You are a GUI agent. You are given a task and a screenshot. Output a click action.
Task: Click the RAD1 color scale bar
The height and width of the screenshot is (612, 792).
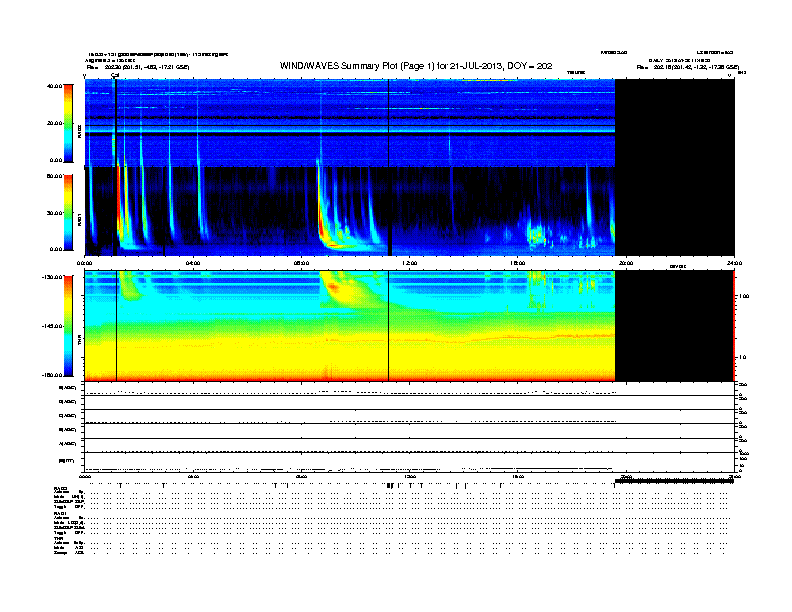[68, 213]
